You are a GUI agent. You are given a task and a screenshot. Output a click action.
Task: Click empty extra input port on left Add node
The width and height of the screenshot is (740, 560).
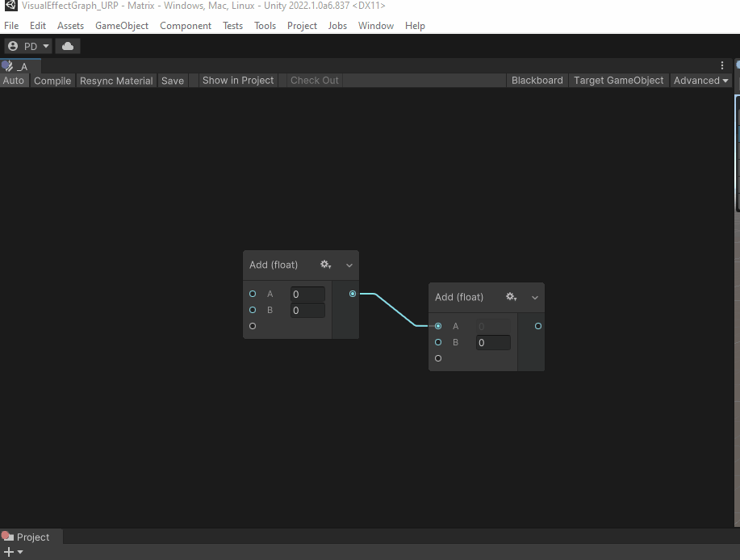pos(253,326)
